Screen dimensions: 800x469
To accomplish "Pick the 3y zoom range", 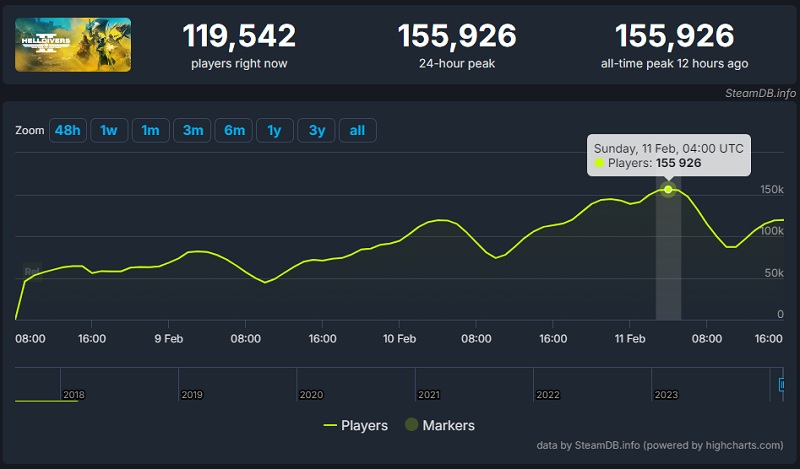I will tap(315, 131).
